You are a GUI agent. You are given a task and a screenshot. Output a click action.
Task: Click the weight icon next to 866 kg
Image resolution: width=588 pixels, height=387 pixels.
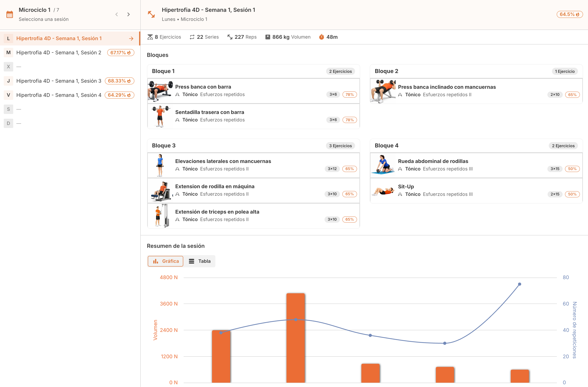[x=268, y=37]
